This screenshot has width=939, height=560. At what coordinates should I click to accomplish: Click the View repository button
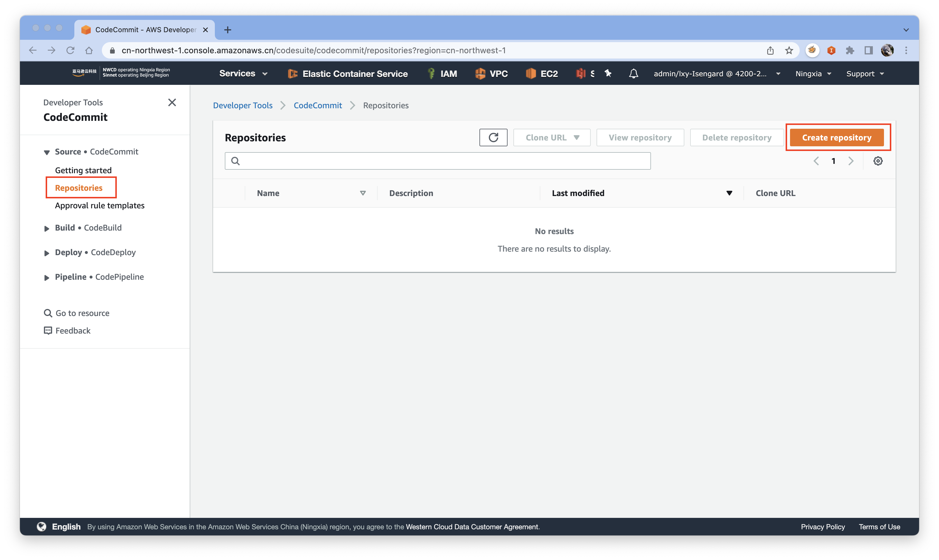tap(640, 137)
